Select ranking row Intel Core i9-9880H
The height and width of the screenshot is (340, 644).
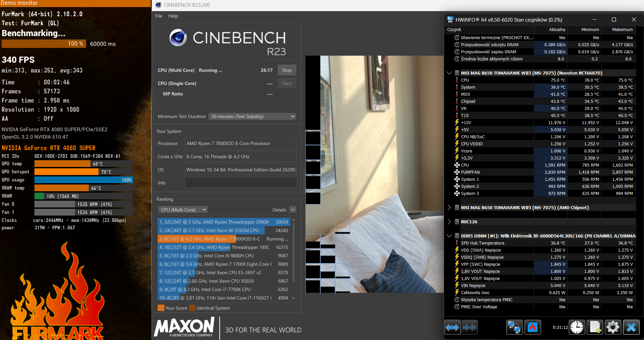224,256
